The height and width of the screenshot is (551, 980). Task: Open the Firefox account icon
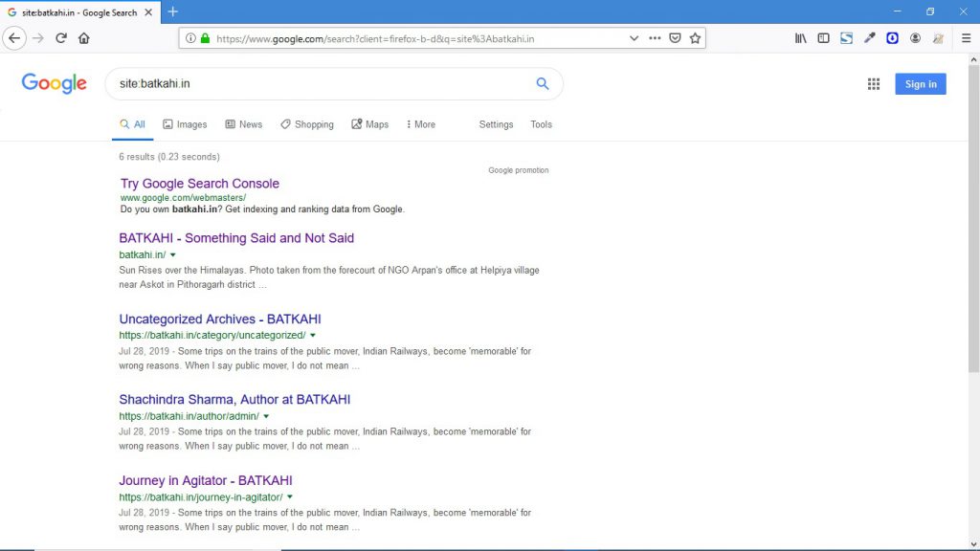coord(915,38)
